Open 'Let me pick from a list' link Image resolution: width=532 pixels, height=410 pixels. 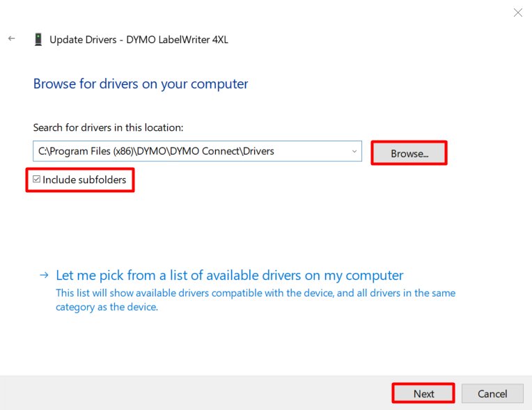point(229,276)
